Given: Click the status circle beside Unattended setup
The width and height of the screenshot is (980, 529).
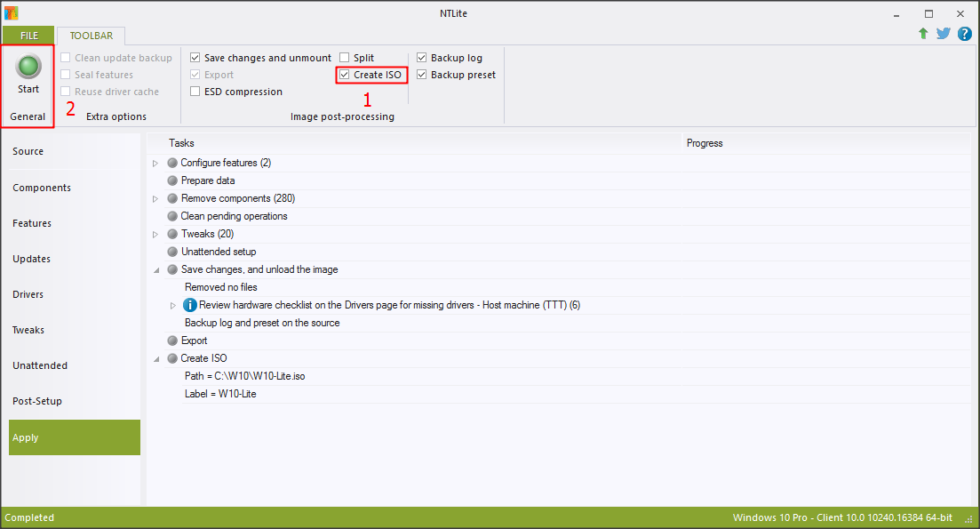Looking at the screenshot, I should (172, 252).
